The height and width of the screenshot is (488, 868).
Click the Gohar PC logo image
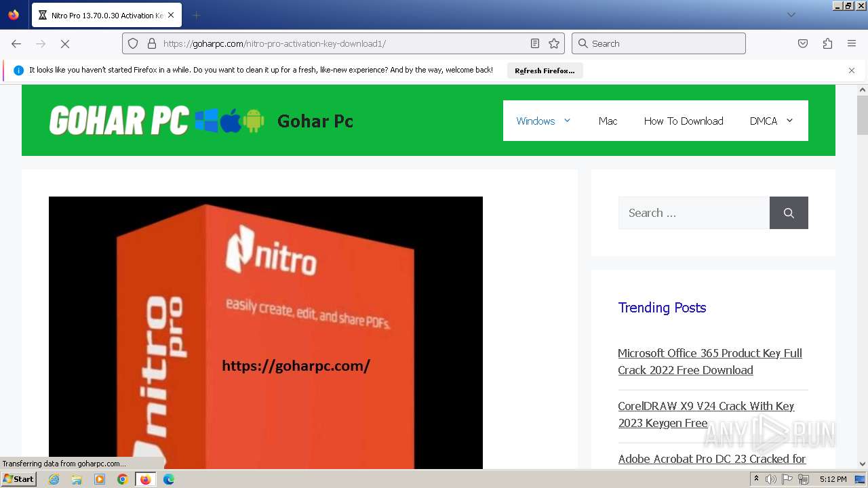pyautogui.click(x=157, y=121)
